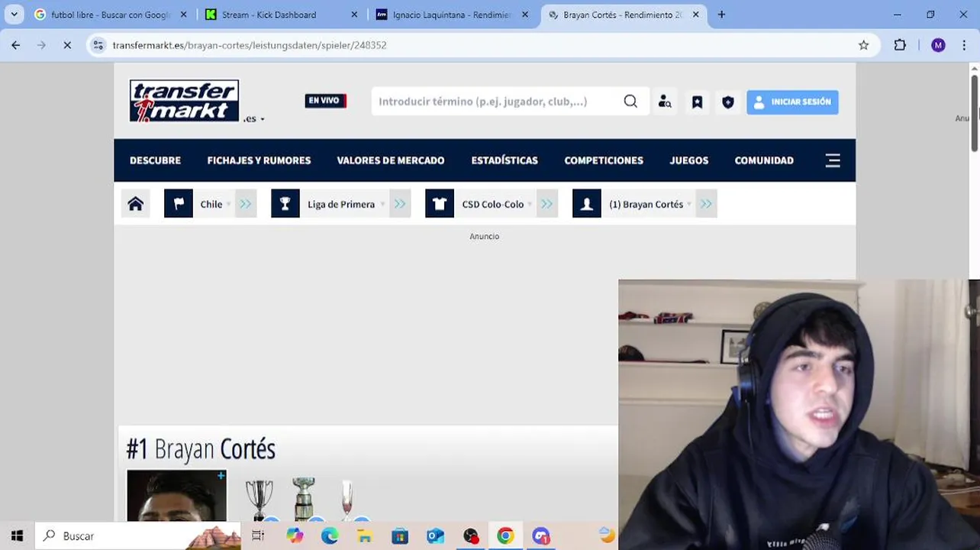
Task: Click the Buscar taskbar search box
Action: click(137, 535)
